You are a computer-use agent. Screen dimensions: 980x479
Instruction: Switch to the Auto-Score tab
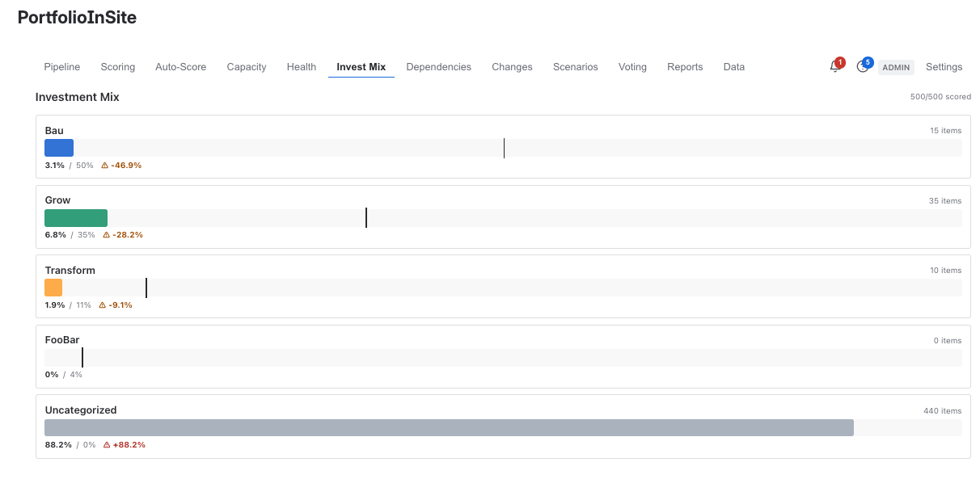coord(180,67)
